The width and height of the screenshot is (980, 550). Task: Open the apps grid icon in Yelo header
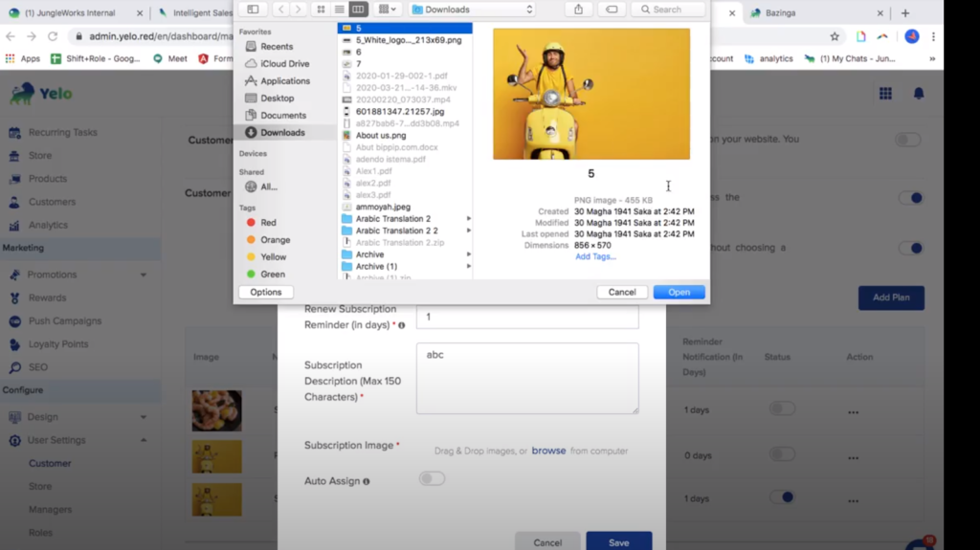(885, 94)
